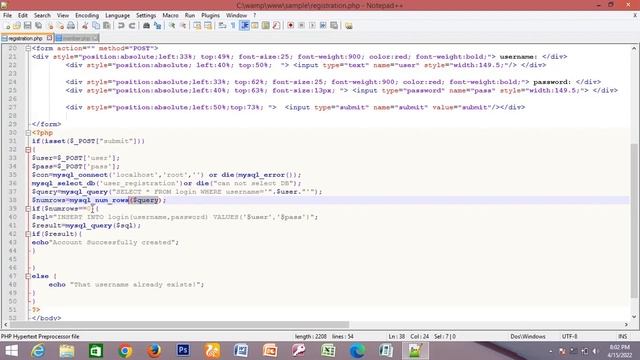Viewport: 640px width, 360px height.
Task: Click the Paste toolbar icon
Action: [x=107, y=26]
